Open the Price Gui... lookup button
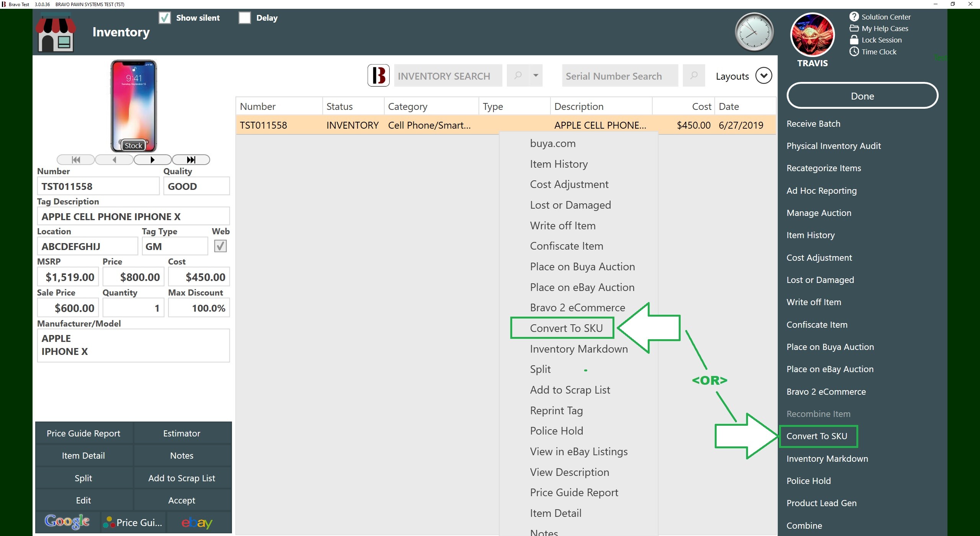The width and height of the screenshot is (980, 536). [x=133, y=522]
